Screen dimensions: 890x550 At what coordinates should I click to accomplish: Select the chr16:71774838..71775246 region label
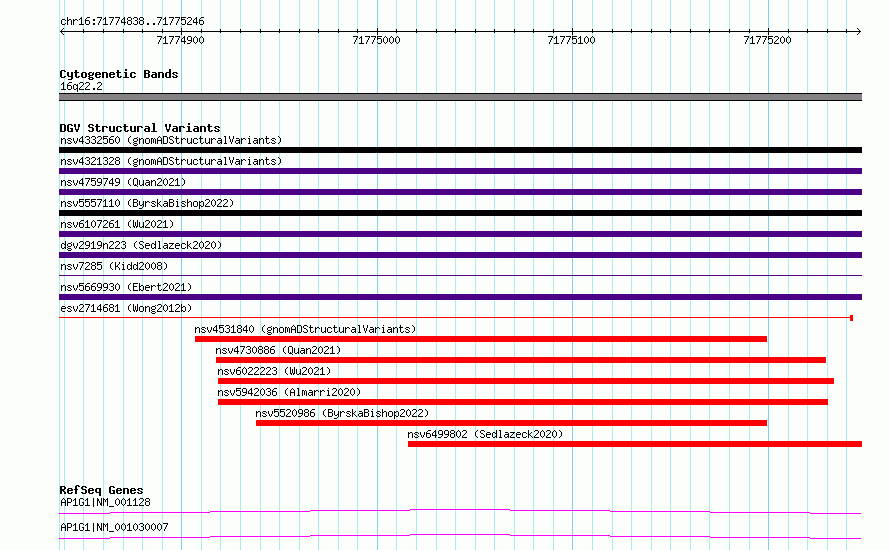132,22
